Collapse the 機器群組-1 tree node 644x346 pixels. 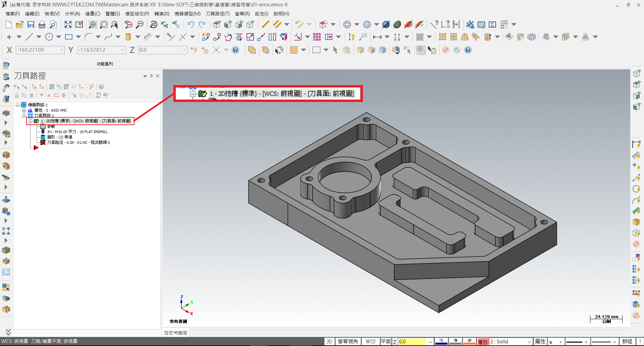coord(17,105)
